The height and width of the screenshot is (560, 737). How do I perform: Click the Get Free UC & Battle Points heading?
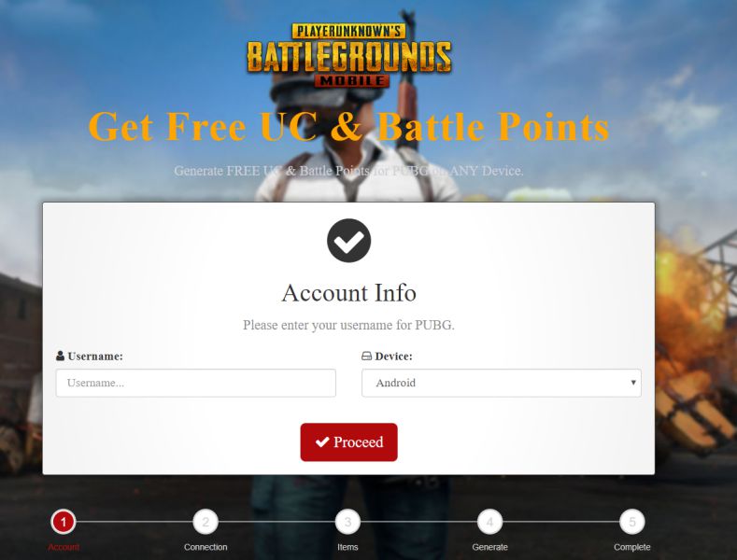coord(348,126)
